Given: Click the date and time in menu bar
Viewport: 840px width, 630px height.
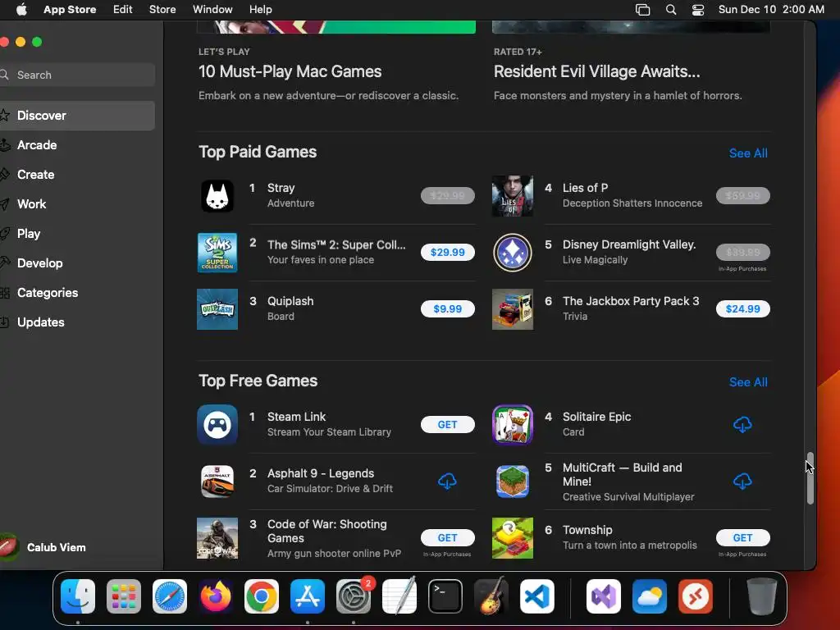Looking at the screenshot, I should (771, 10).
